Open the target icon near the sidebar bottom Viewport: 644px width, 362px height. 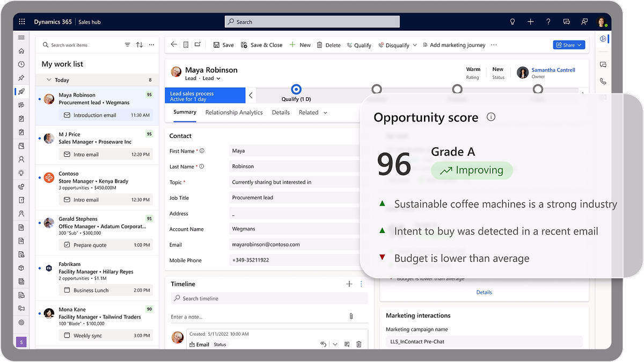pos(21,323)
